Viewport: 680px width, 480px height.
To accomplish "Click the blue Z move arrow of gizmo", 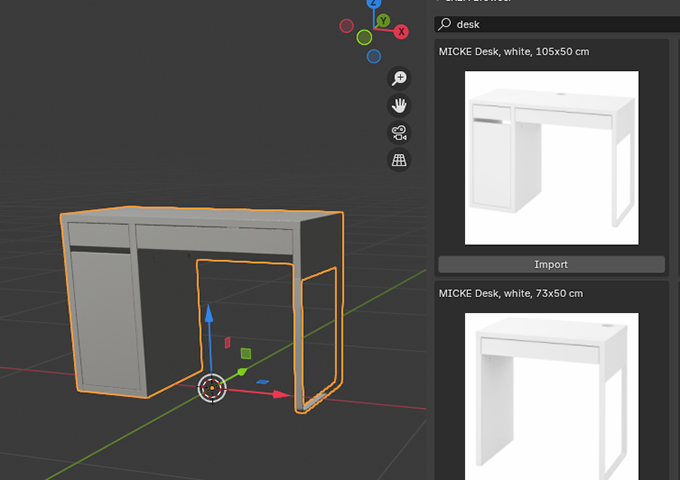I will coord(209,313).
